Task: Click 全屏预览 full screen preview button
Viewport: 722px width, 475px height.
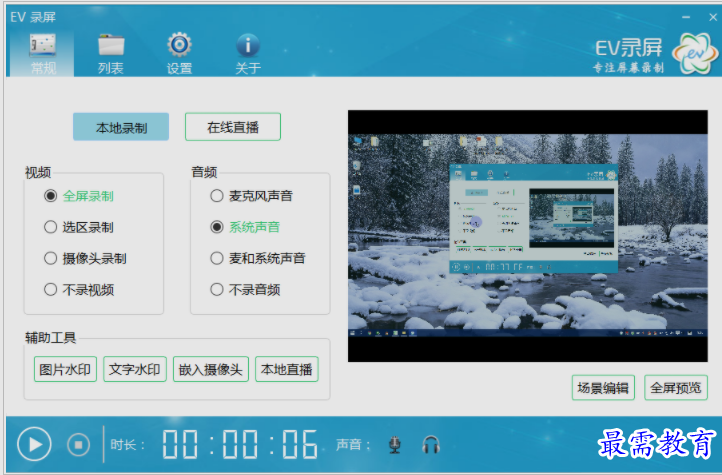Action: (675, 388)
